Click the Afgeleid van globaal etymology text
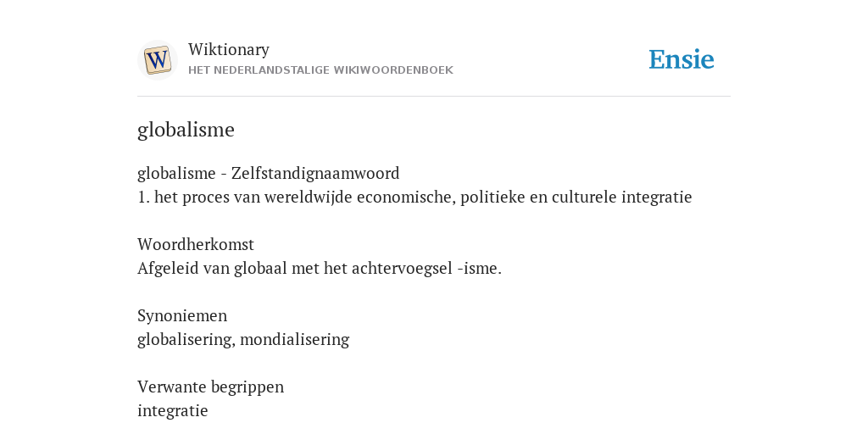 click(320, 269)
